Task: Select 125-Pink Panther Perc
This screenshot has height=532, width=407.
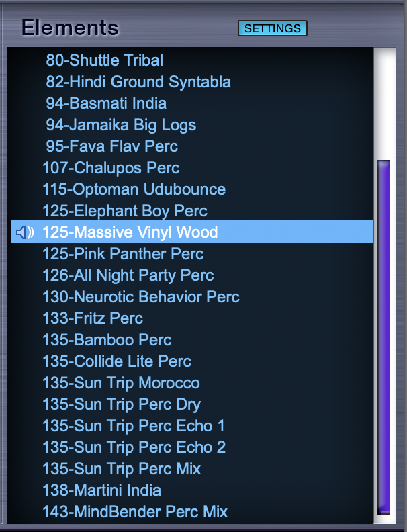Action: point(122,254)
